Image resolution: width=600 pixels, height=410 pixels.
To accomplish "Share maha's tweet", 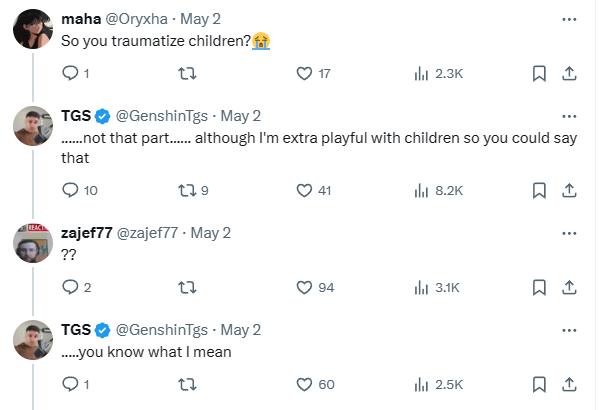I will pyautogui.click(x=568, y=73).
